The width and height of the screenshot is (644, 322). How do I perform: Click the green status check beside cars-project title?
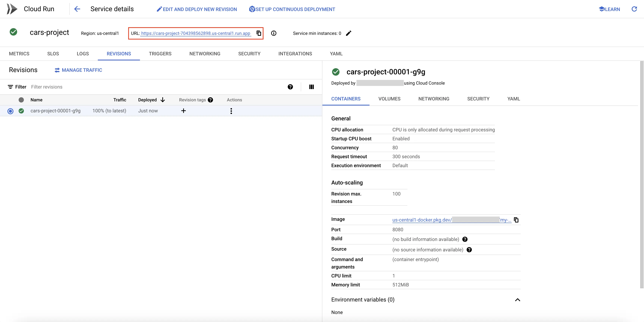13,32
